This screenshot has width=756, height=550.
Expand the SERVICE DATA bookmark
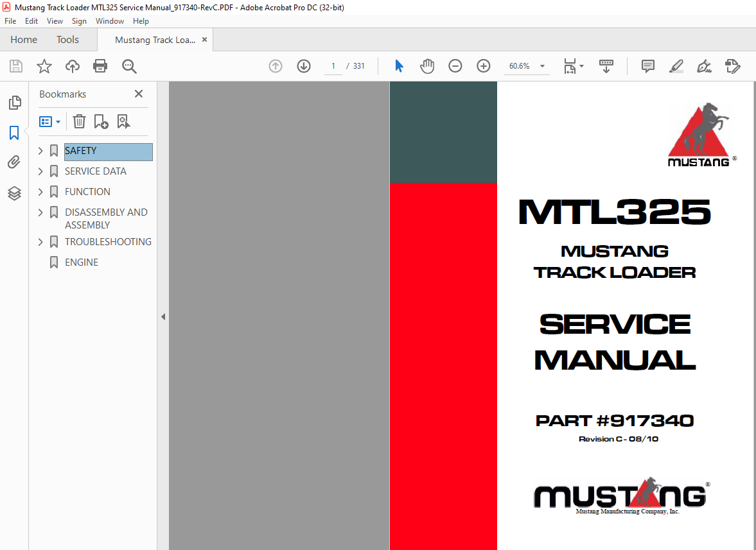coord(40,171)
